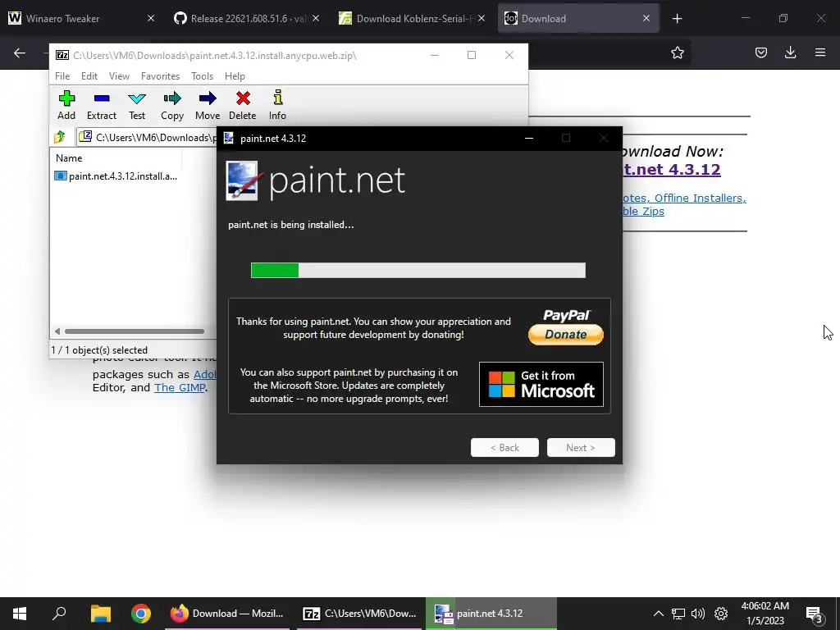Open File Explorer from the taskbar

[100, 614]
